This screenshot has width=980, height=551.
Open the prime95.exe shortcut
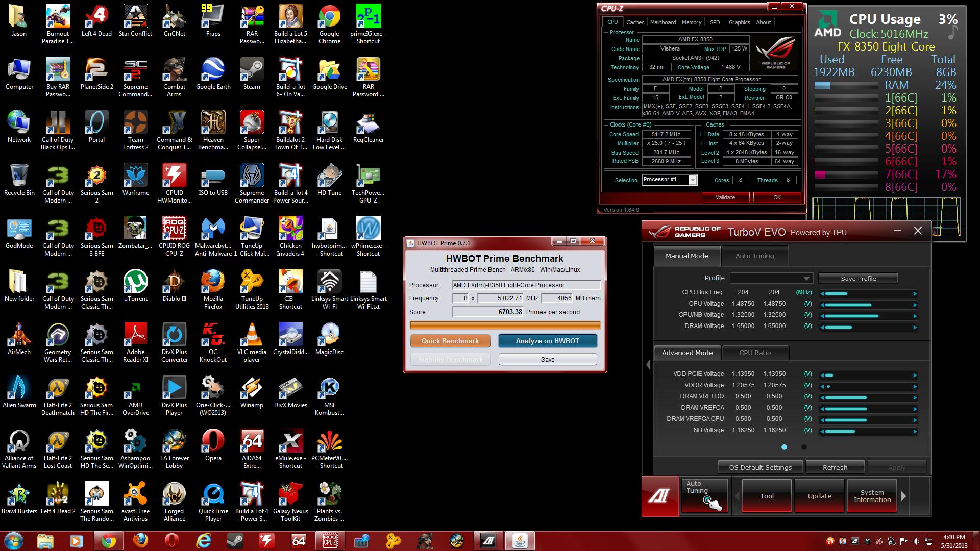[368, 24]
